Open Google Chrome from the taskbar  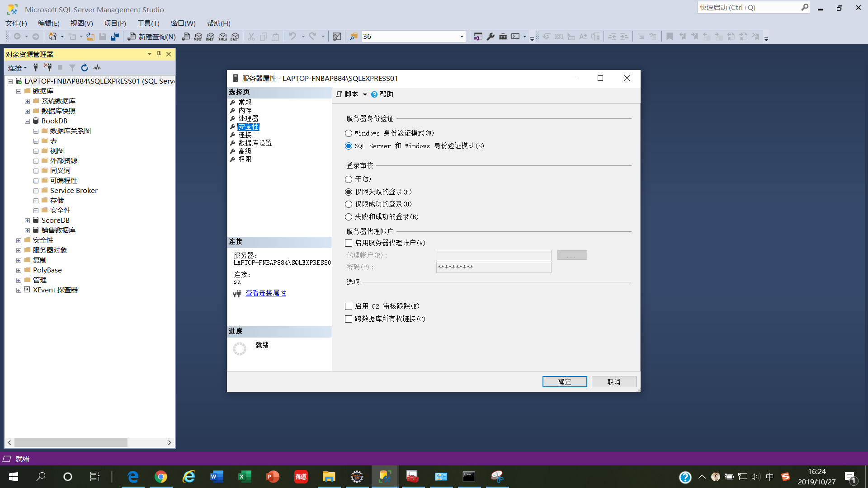tap(160, 477)
